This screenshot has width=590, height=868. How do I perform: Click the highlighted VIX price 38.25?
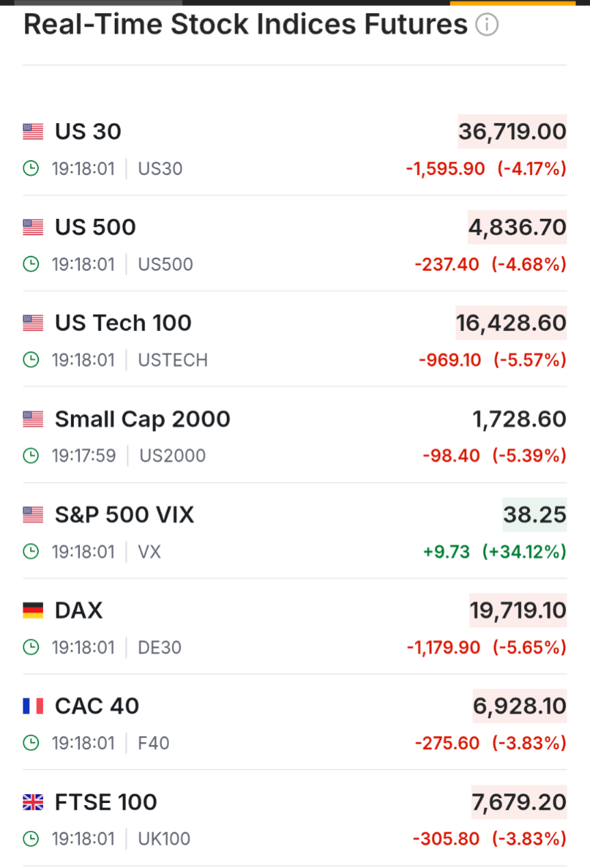[535, 514]
